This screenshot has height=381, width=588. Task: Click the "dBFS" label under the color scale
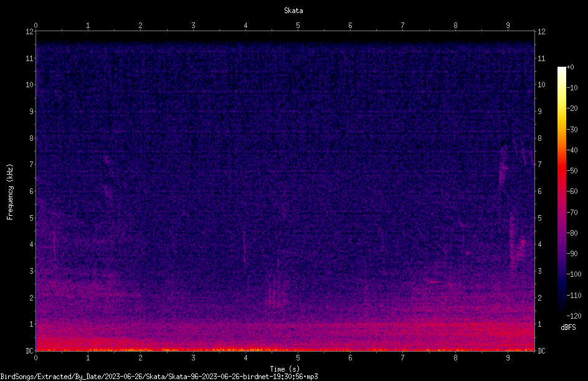(568, 327)
